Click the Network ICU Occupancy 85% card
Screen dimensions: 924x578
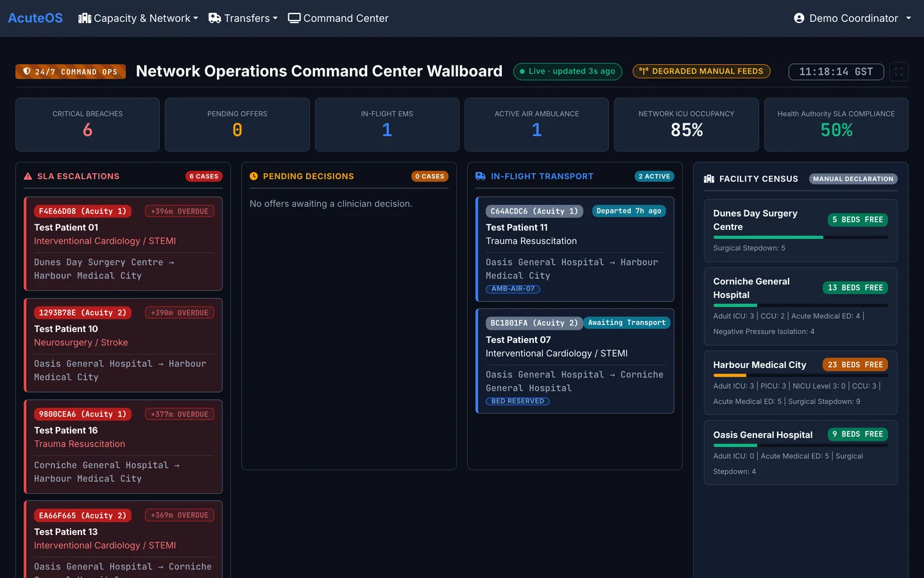coord(687,125)
